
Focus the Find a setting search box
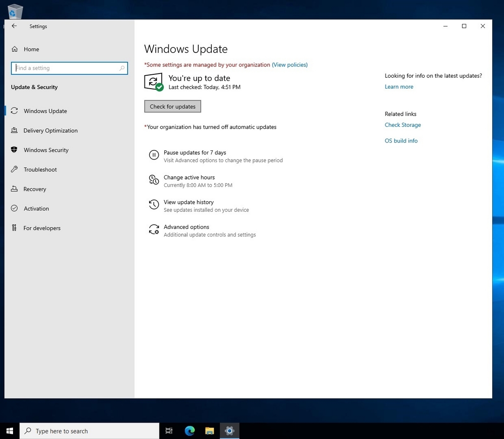click(69, 68)
